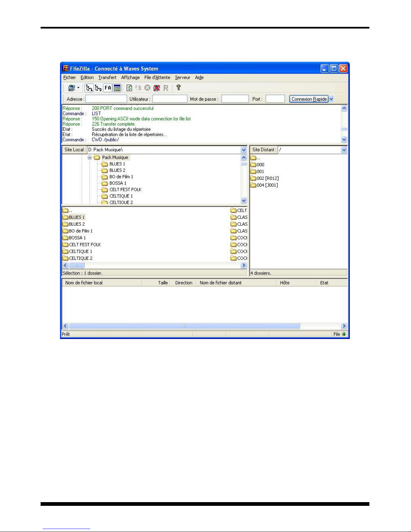
Task: Open the Transfert menu
Action: (107, 78)
